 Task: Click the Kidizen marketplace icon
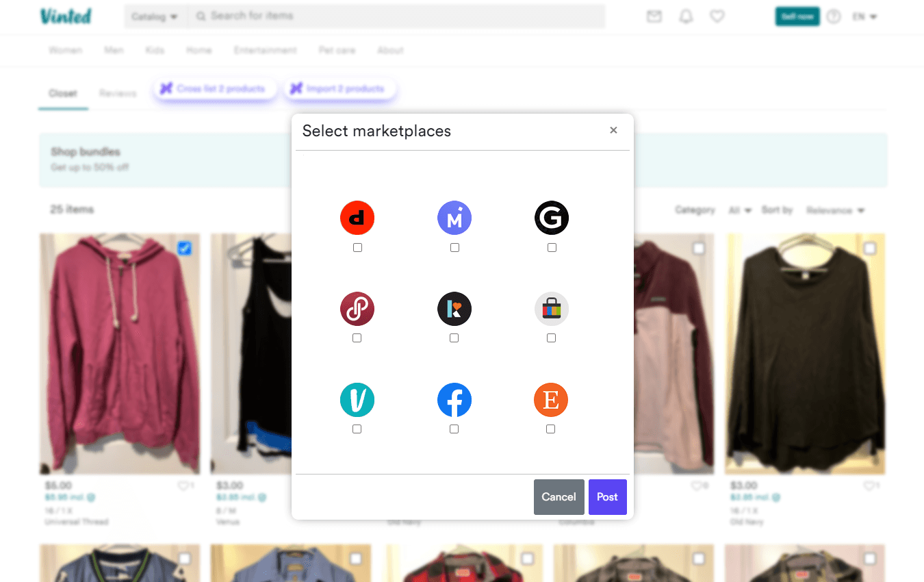point(454,309)
